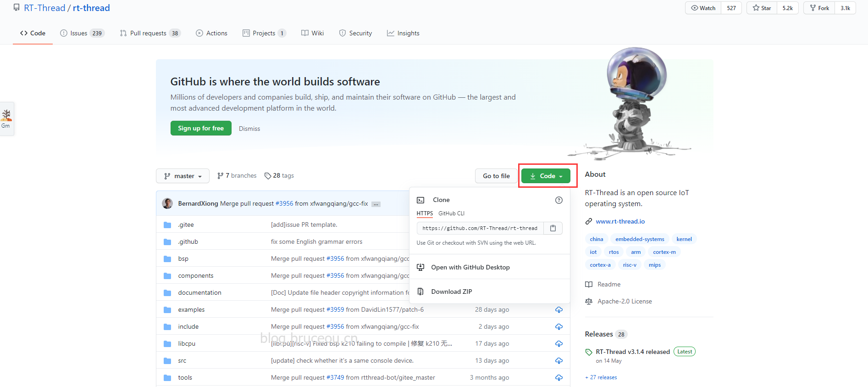Open the Insights tab
Screen dimensions: 868x387
pos(403,33)
